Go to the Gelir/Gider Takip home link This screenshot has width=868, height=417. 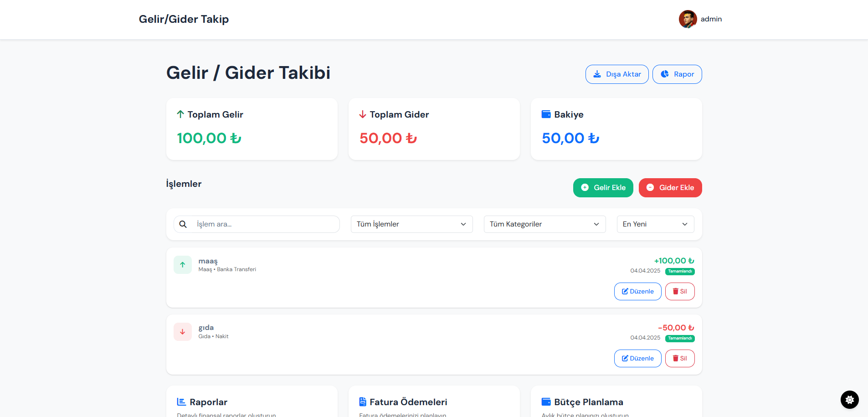pyautogui.click(x=184, y=19)
